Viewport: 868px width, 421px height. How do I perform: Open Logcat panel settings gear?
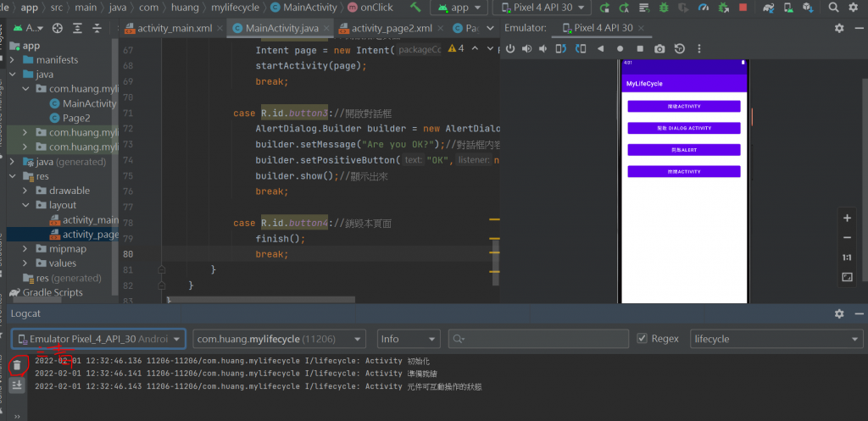839,313
